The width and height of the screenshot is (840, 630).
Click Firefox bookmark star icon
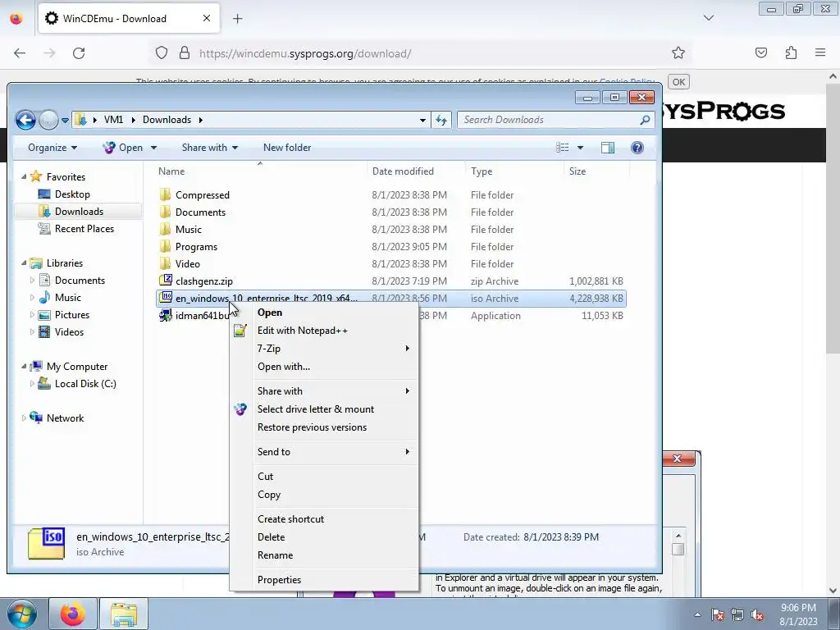pos(678,52)
